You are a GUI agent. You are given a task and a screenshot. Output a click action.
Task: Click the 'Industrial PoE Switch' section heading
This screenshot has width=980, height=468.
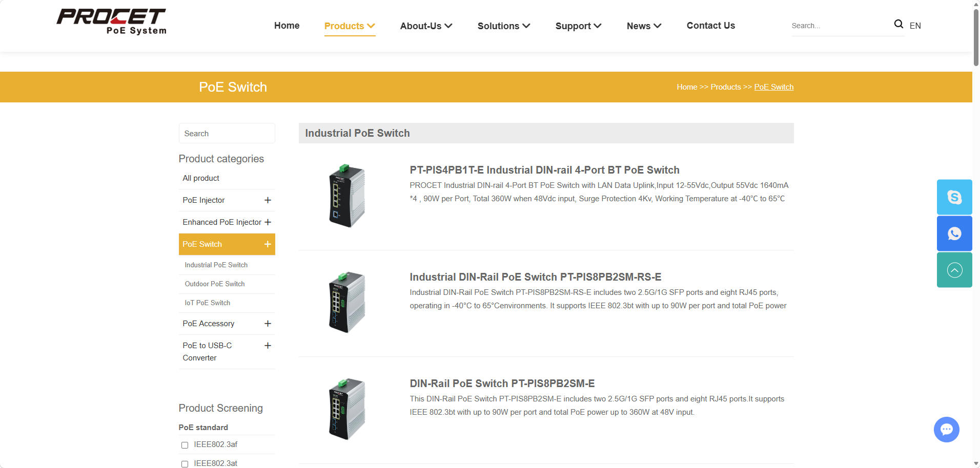[x=357, y=133]
